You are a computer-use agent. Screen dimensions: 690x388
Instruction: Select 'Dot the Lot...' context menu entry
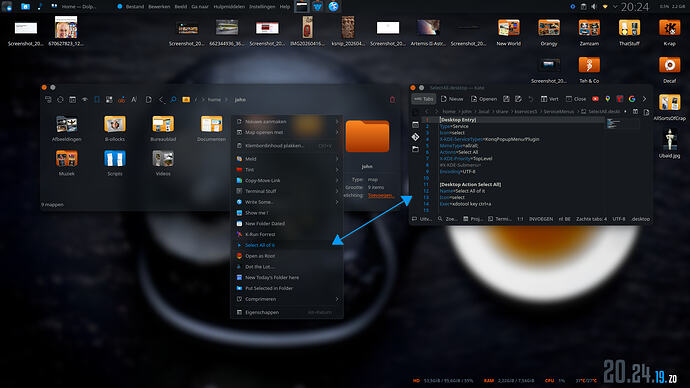[x=286, y=267]
